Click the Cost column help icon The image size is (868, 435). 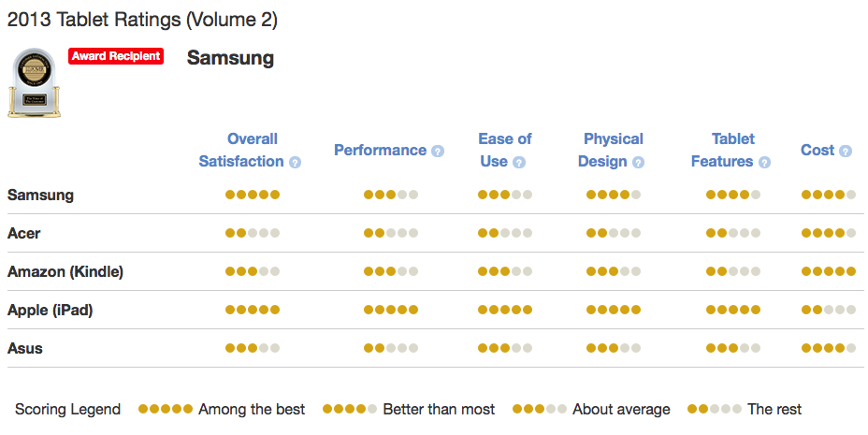click(x=846, y=151)
